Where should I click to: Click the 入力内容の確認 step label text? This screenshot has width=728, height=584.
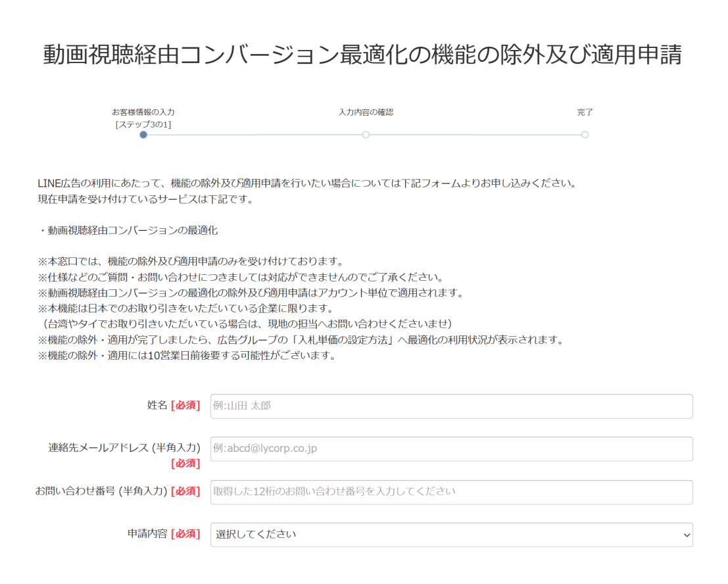[366, 112]
